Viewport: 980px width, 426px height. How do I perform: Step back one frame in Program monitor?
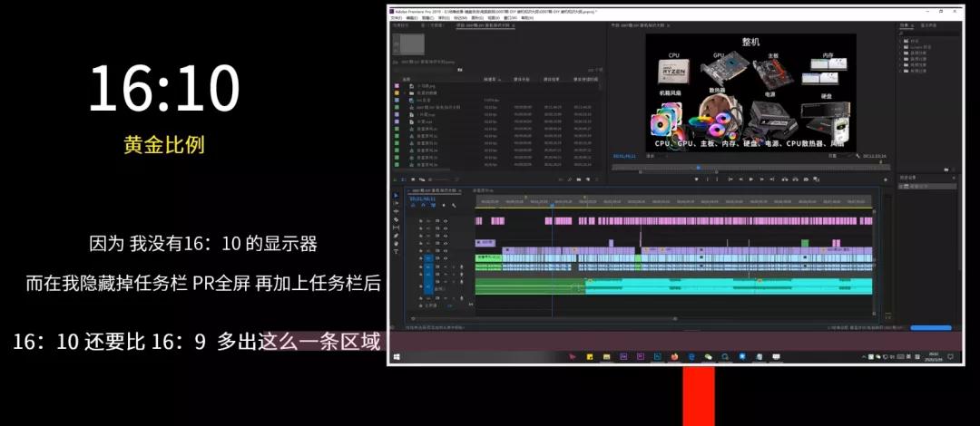click(740, 179)
